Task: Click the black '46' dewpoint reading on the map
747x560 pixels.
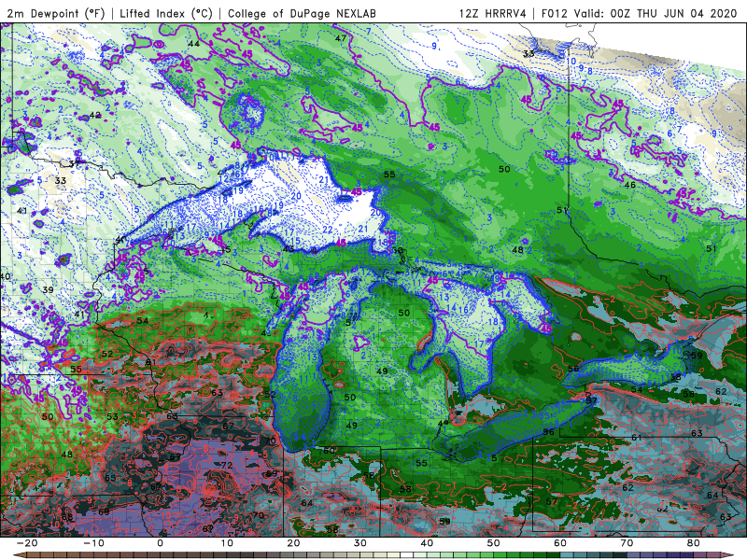Action: pos(629,185)
